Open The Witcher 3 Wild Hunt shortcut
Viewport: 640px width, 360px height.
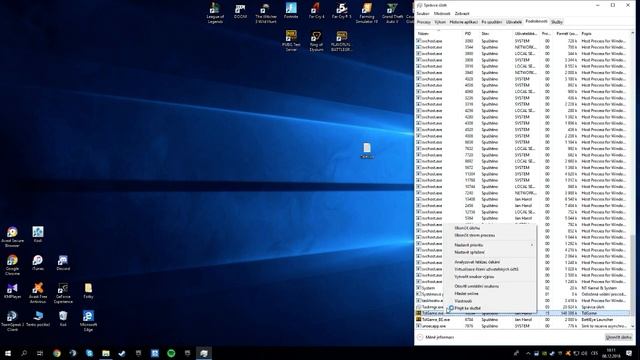(266, 13)
